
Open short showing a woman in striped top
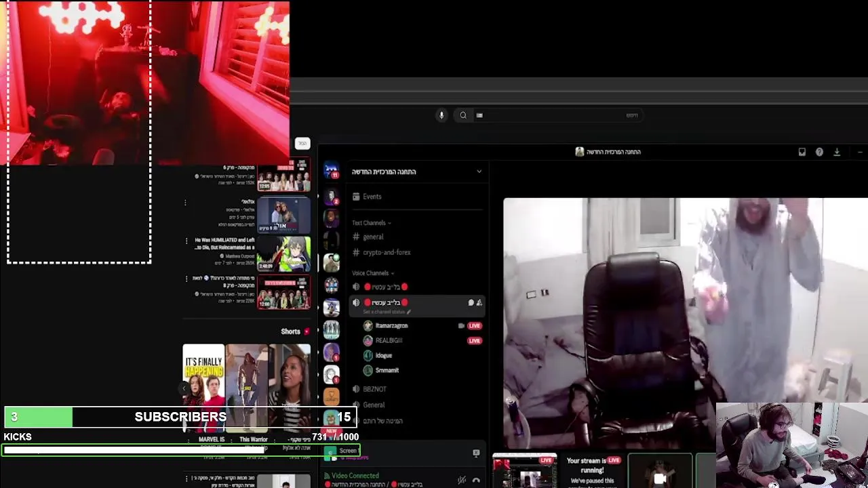coord(290,388)
